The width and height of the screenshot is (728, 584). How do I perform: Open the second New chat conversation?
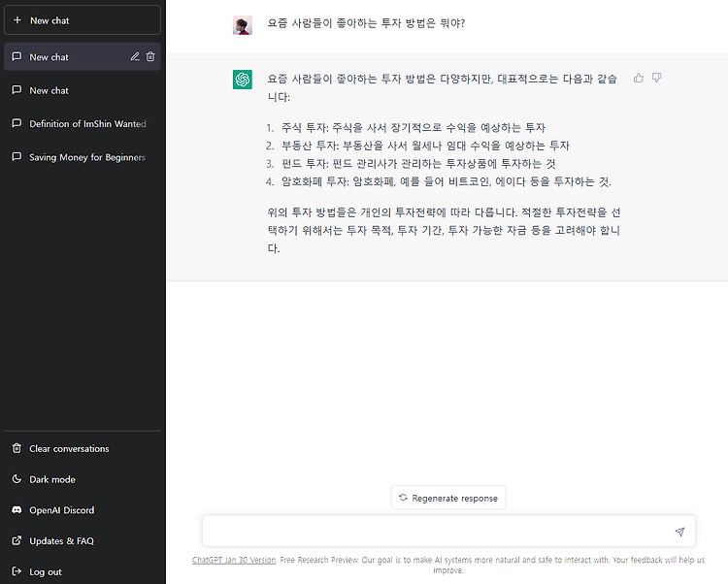83,90
